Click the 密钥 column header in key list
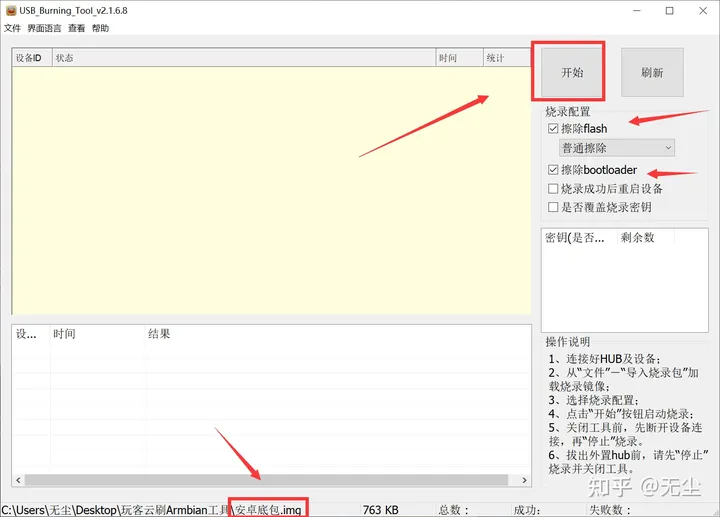 click(x=575, y=238)
